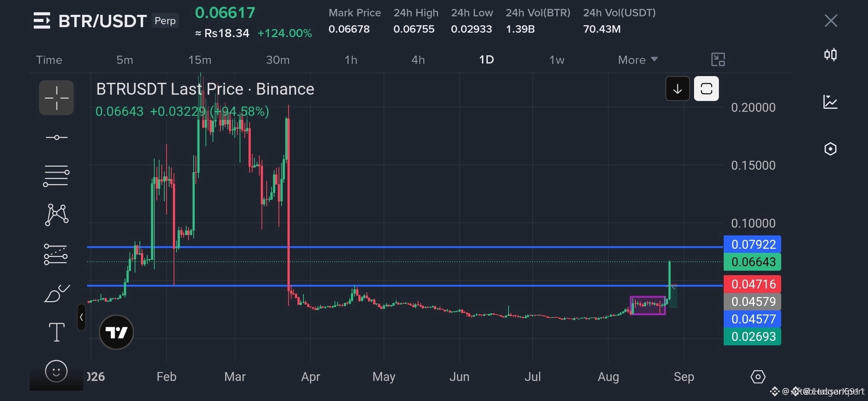Click the 0.04716 red price label

point(752,284)
